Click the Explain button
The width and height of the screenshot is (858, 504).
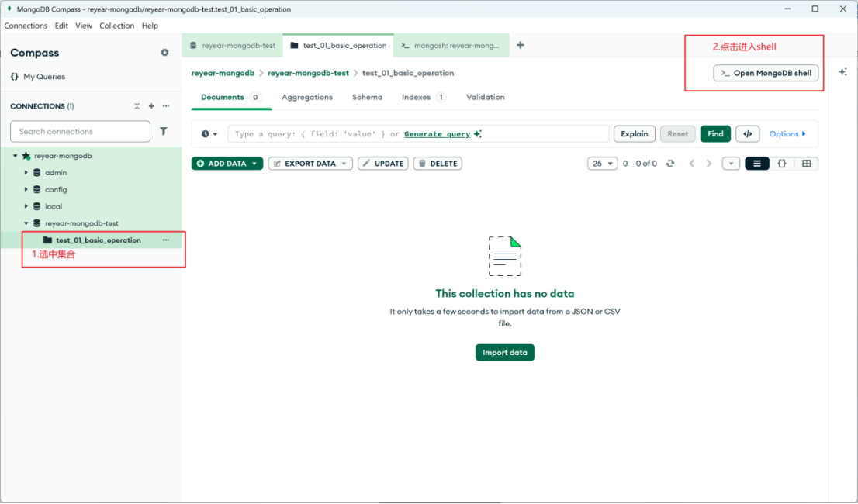[x=635, y=134]
